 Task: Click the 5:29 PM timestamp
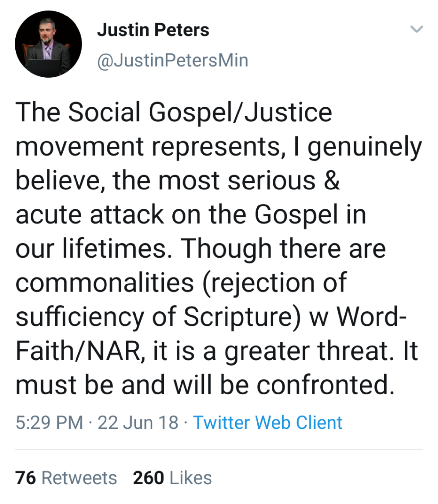pos(49,423)
